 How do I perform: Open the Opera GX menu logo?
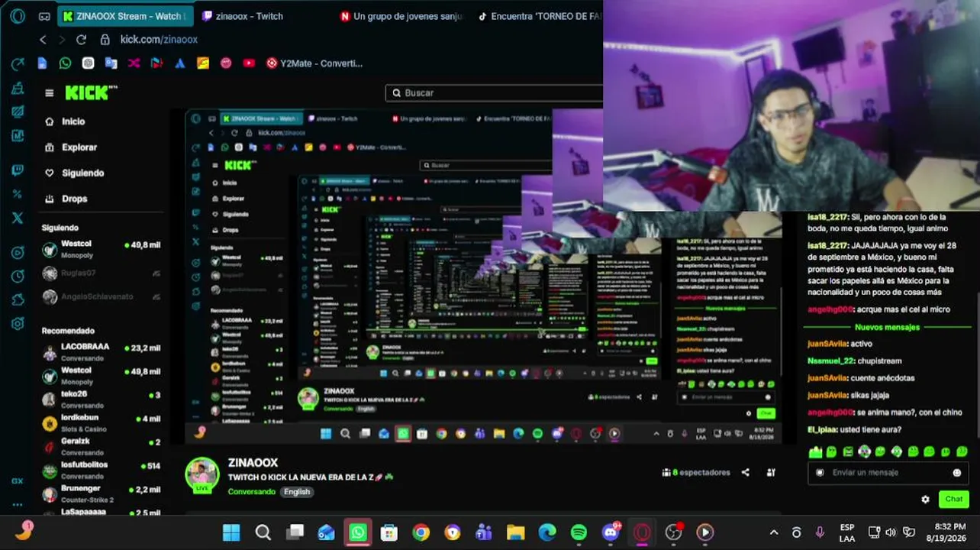coord(18,16)
